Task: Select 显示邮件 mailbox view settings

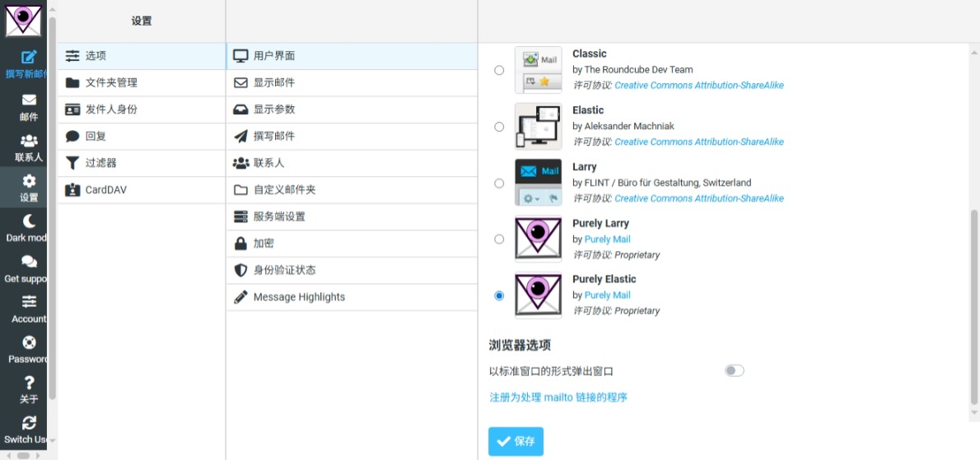Action: (x=352, y=82)
